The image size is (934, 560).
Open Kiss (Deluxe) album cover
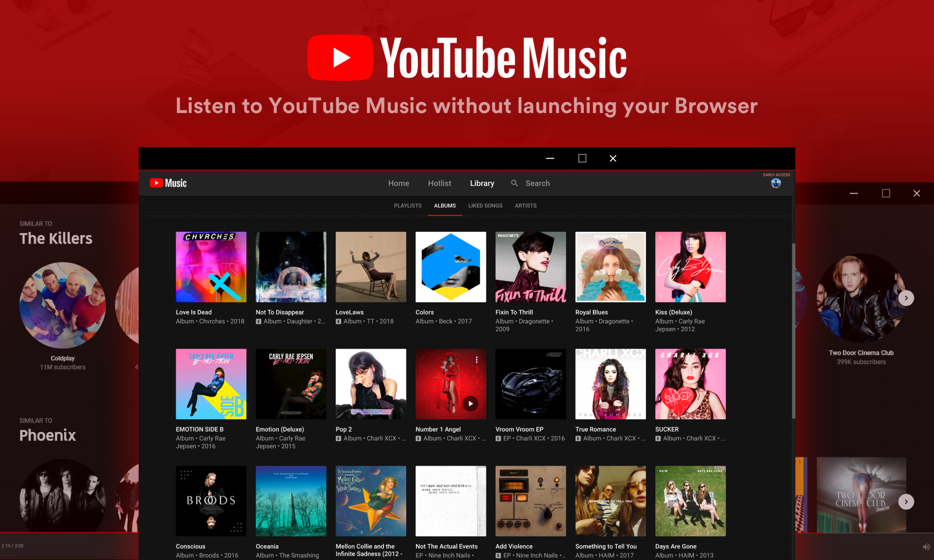[x=690, y=267]
